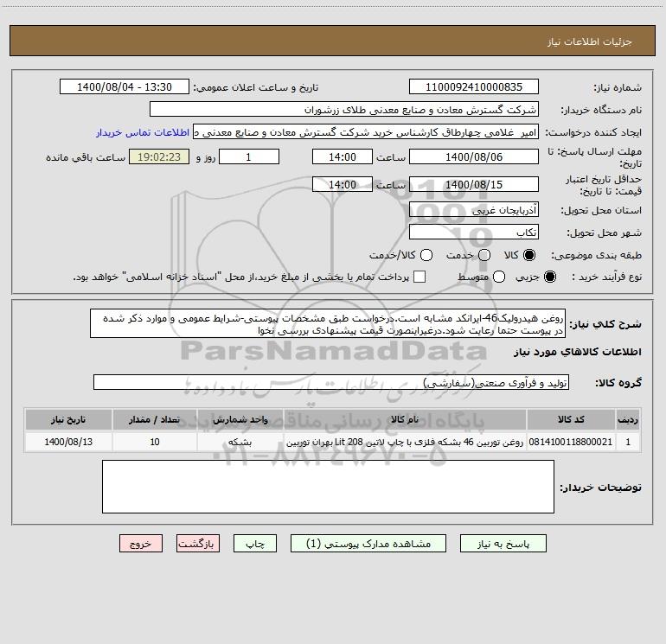Click the روغن توربین 46 item name cell
This screenshot has height=644, width=666.
click(x=405, y=442)
